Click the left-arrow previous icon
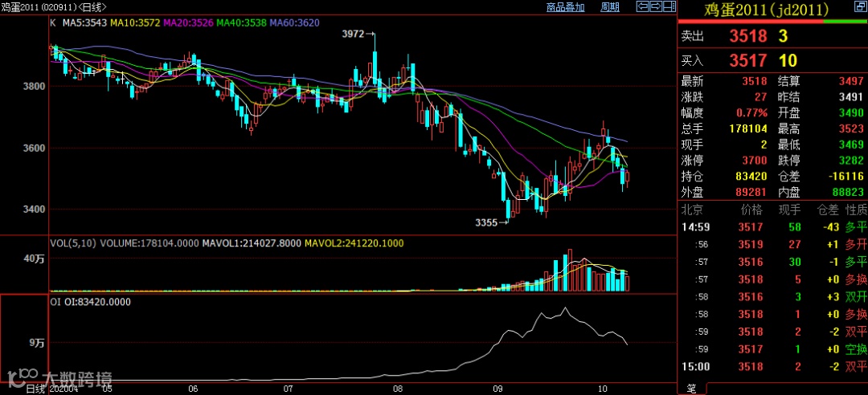The height and width of the screenshot is (395, 868). coord(643,6)
